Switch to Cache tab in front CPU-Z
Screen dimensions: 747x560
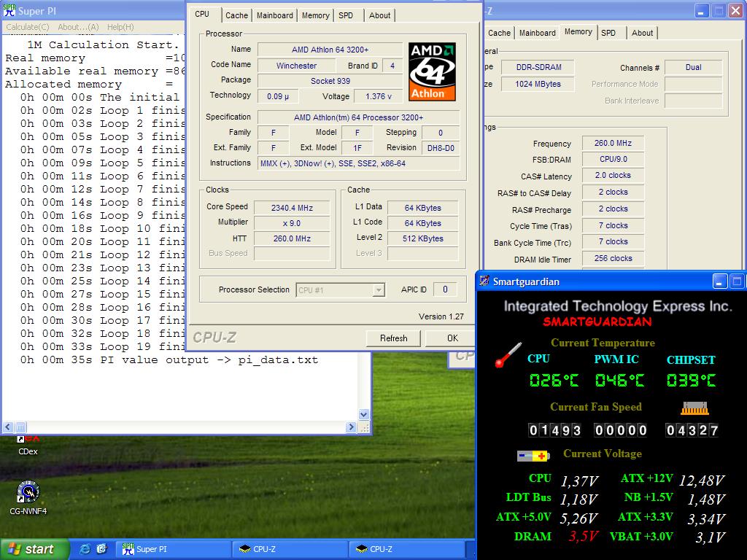click(x=237, y=15)
